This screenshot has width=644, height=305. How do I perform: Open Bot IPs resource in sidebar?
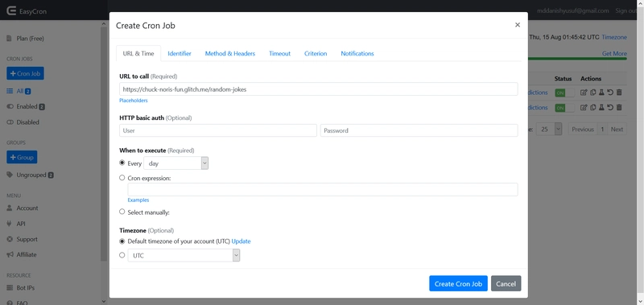point(21,288)
